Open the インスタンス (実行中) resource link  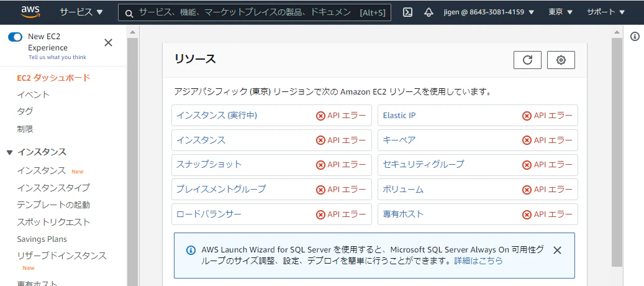217,116
